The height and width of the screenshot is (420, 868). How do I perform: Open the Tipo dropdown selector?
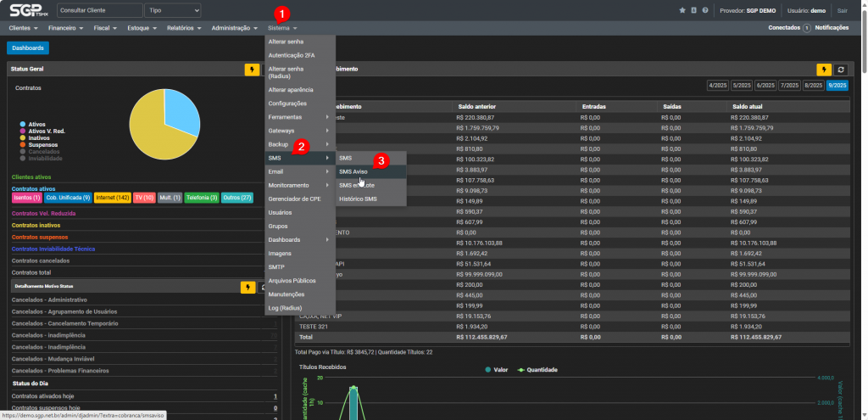pyautogui.click(x=172, y=10)
